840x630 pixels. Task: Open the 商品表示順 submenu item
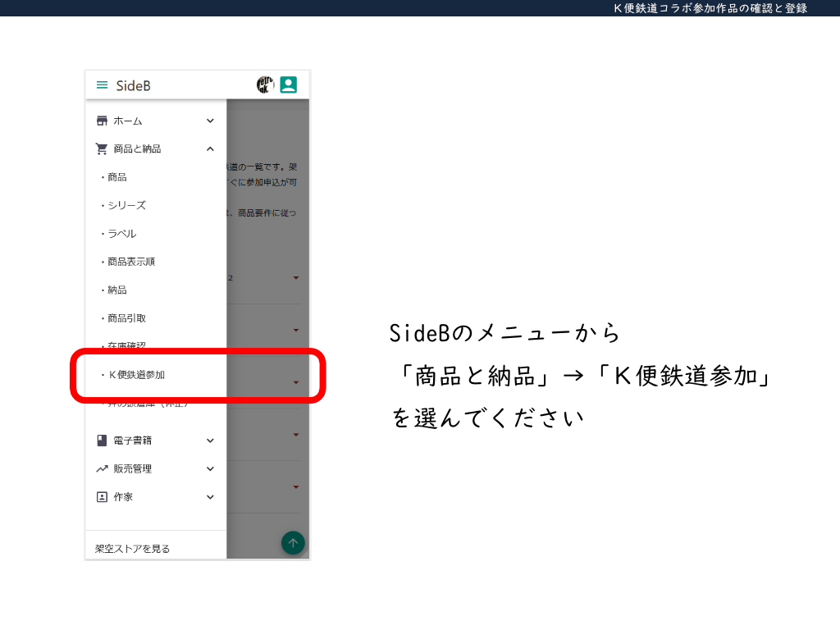[x=131, y=262]
